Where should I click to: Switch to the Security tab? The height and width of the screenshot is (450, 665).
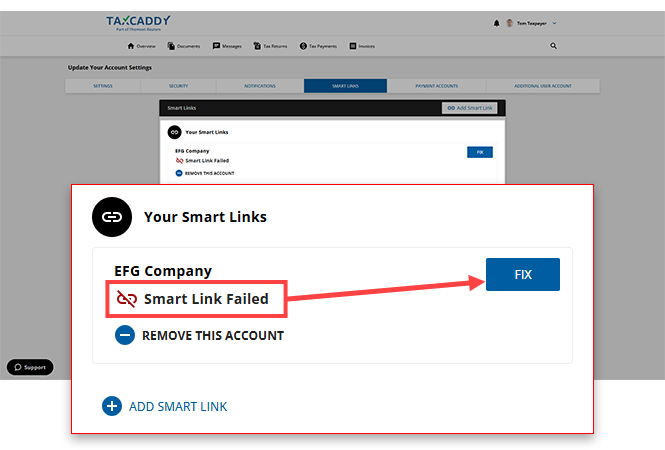(178, 86)
